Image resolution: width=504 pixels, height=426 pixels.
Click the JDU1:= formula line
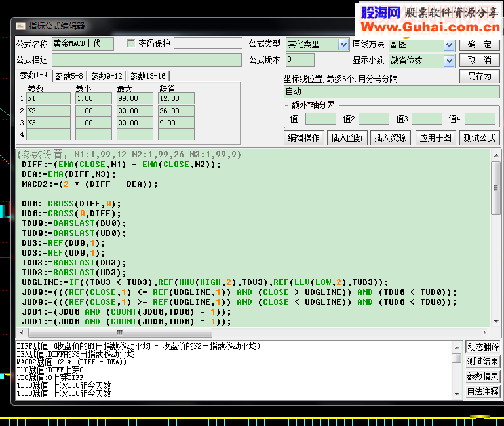tap(126, 312)
